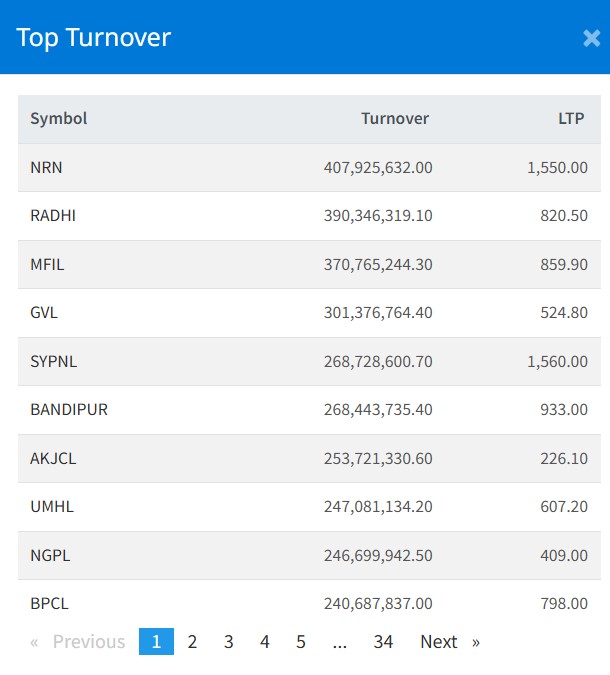Screen dimensions: 610x675
Task: Close the Top Turnover dialog
Action: coord(591,38)
